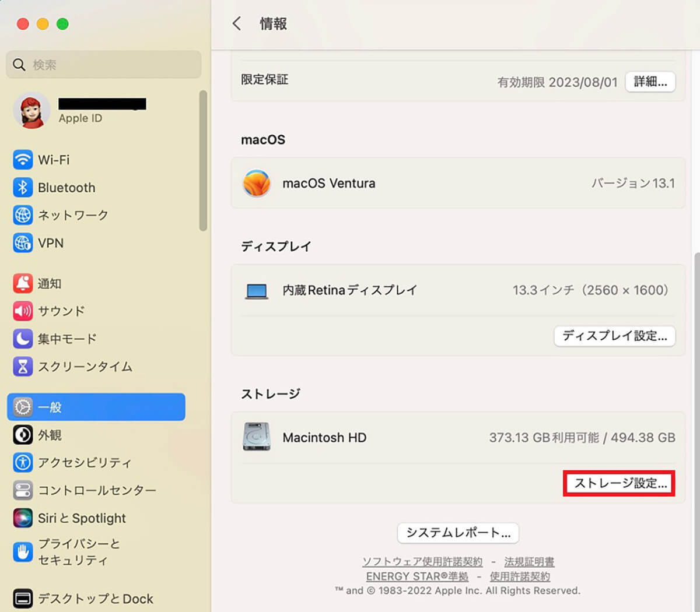Image resolution: width=700 pixels, height=612 pixels.
Task: Open 外観 appearance icon
Action: click(x=23, y=435)
